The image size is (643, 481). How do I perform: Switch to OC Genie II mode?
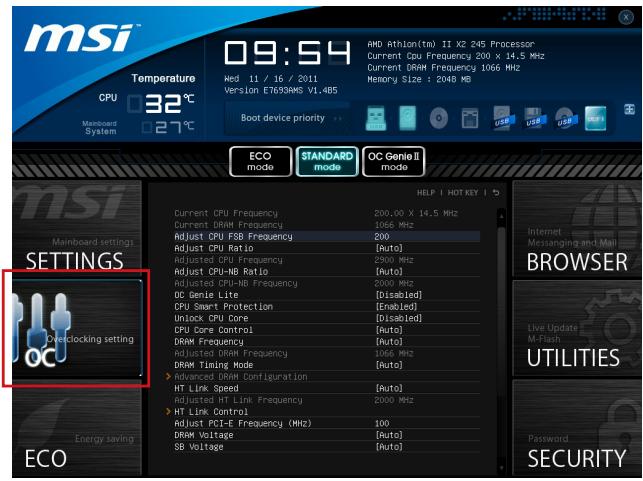394,162
